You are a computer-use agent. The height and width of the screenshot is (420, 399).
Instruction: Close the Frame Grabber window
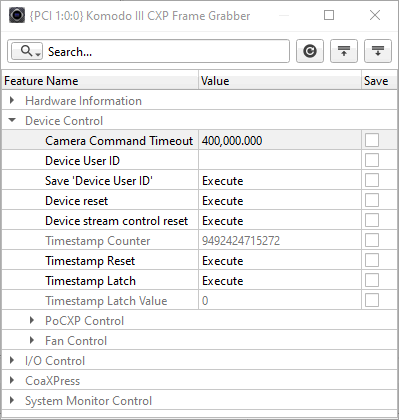click(375, 15)
